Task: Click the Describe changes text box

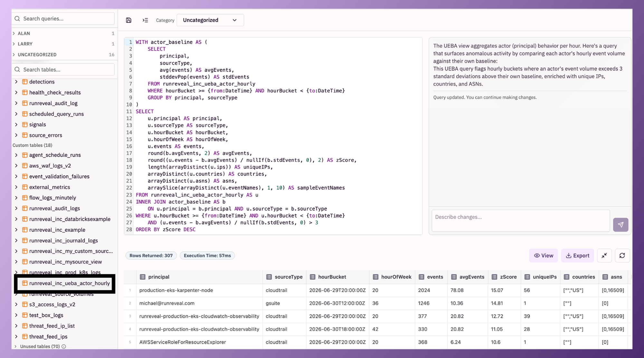Action: pos(521,221)
